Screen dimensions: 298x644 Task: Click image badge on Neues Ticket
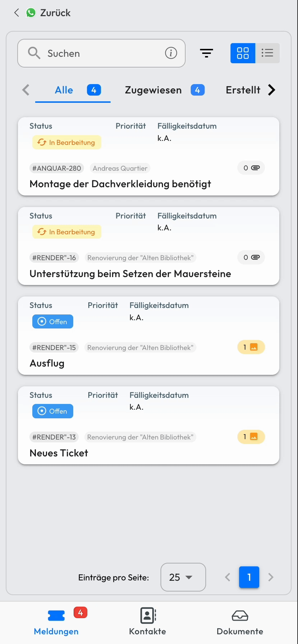251,437
